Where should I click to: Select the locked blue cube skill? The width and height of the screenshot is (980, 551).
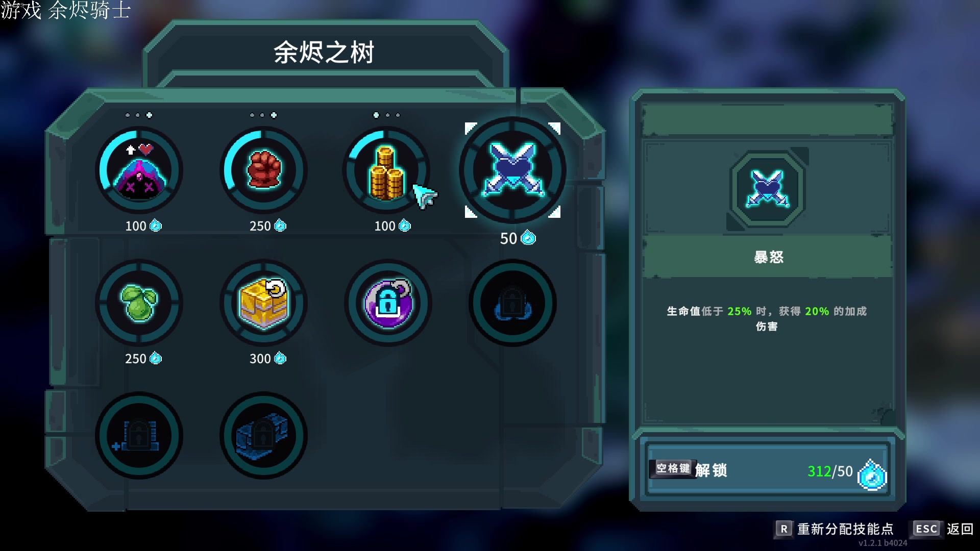(263, 435)
